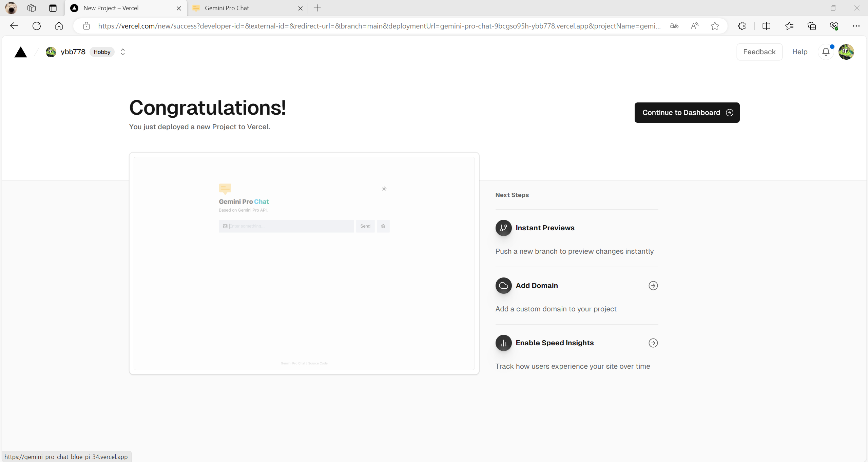Image resolution: width=868 pixels, height=462 pixels.
Task: Click the Help text link
Action: [800, 52]
